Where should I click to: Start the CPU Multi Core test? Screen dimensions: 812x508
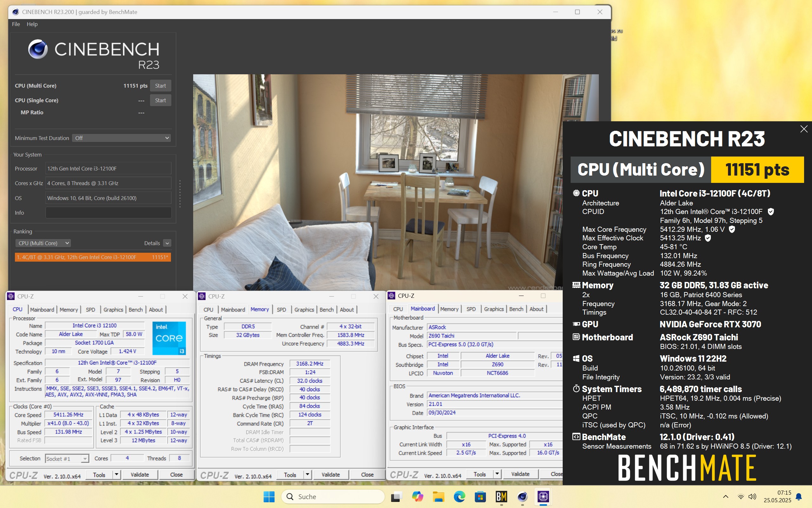tap(160, 86)
